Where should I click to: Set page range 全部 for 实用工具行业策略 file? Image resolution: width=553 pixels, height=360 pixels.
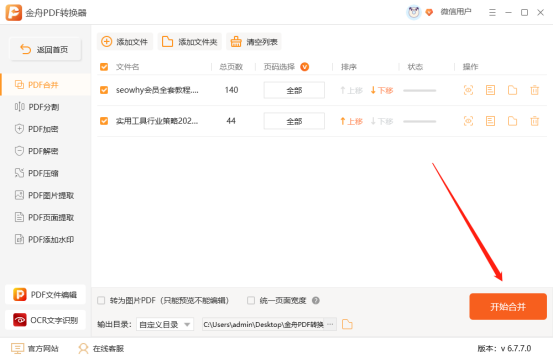(x=294, y=121)
